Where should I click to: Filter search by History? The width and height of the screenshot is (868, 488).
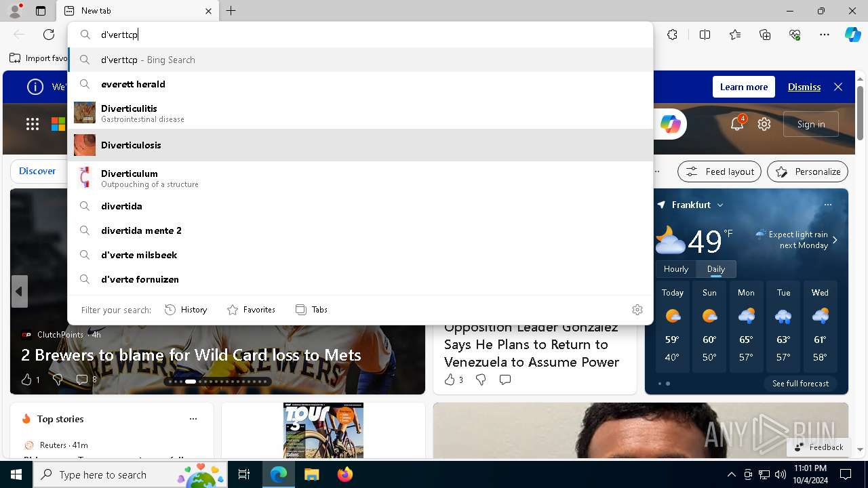click(186, 310)
